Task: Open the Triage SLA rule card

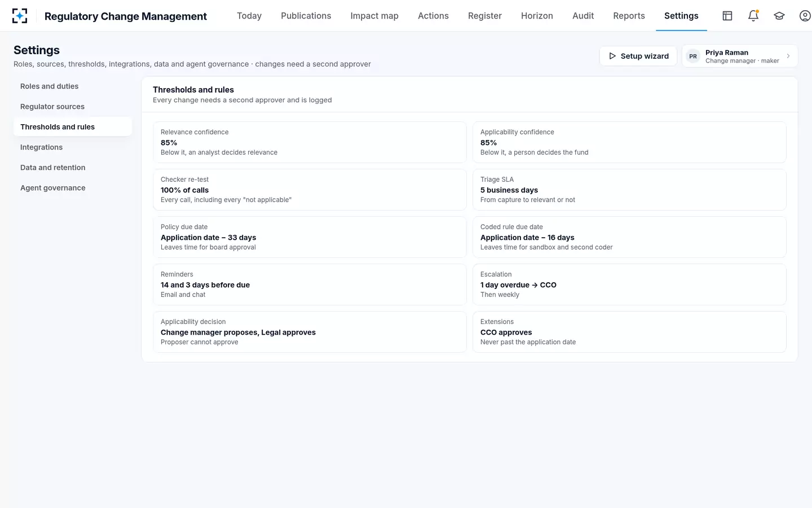Action: [x=629, y=190]
